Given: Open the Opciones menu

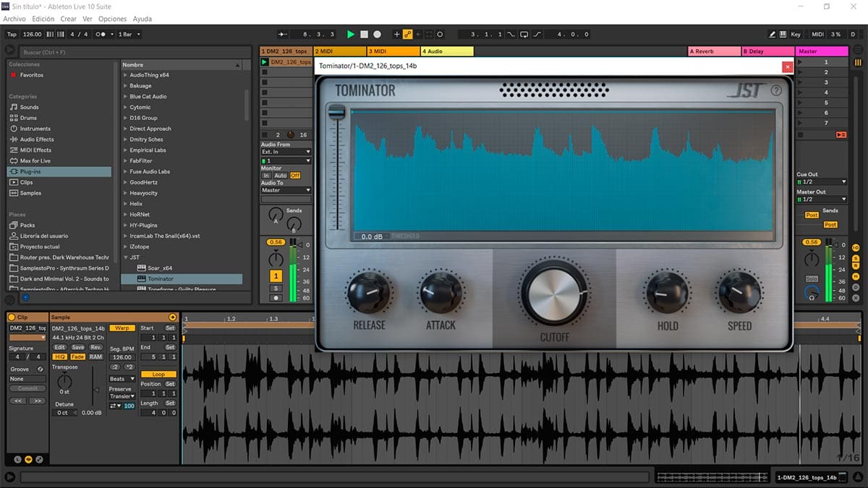Looking at the screenshot, I should click(x=112, y=19).
